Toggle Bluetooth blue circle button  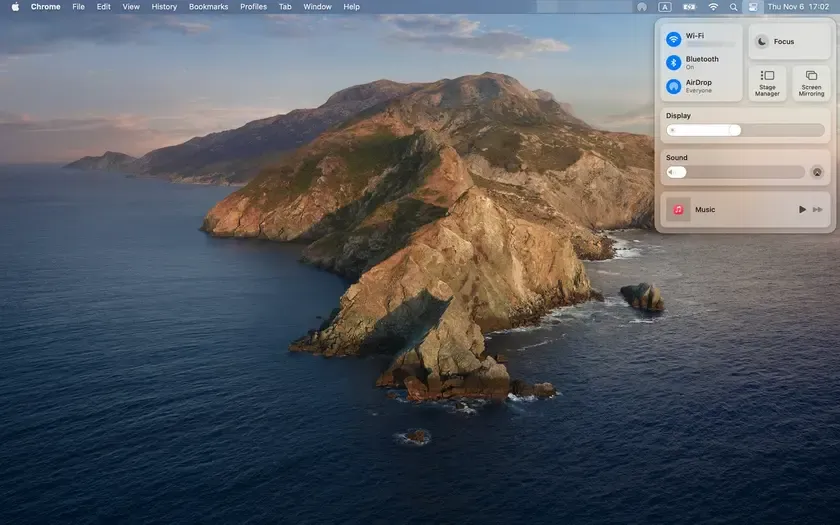click(673, 63)
